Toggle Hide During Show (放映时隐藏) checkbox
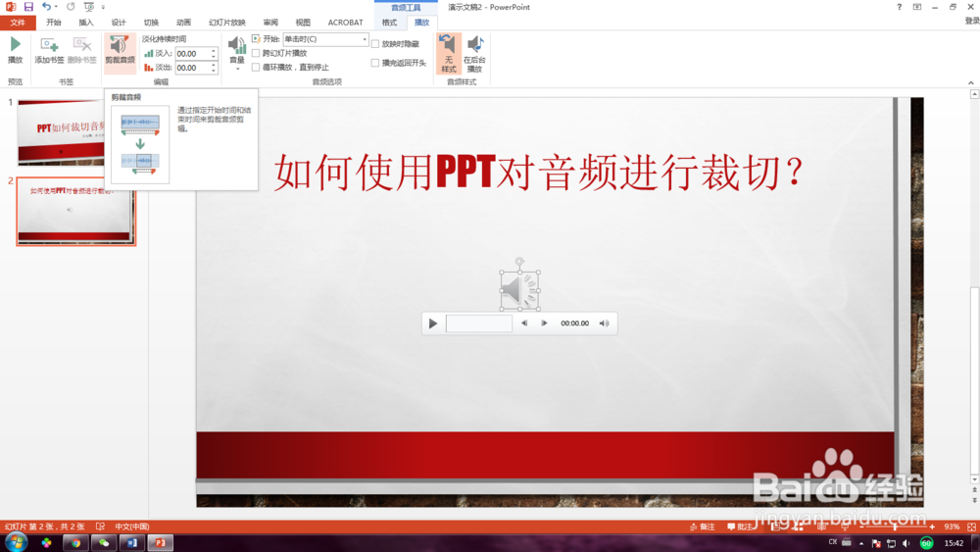Viewport: 980px width, 552px height. click(x=375, y=44)
